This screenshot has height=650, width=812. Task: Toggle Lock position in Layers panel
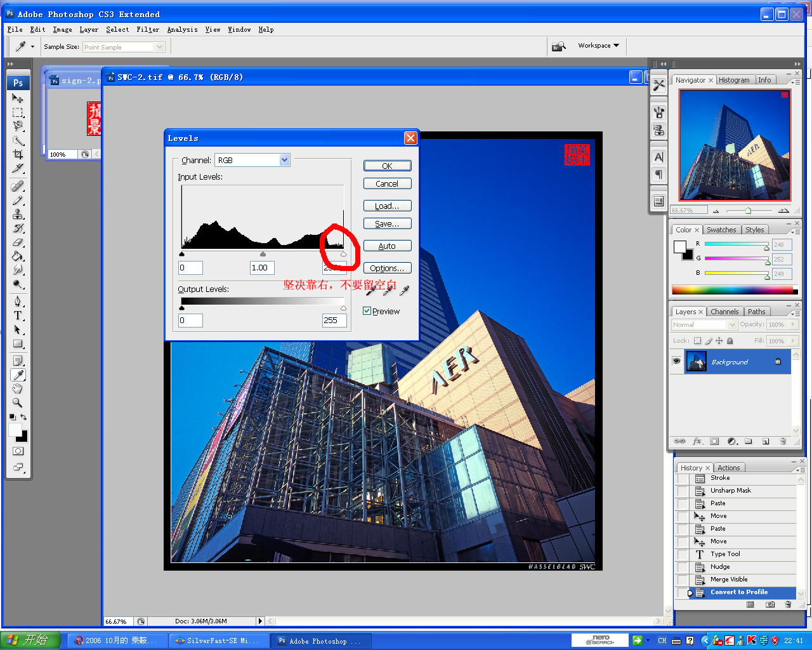pyautogui.click(x=719, y=341)
